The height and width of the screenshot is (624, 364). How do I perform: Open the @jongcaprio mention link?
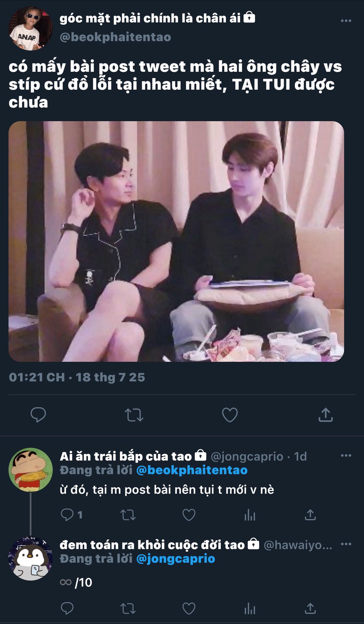(x=175, y=559)
